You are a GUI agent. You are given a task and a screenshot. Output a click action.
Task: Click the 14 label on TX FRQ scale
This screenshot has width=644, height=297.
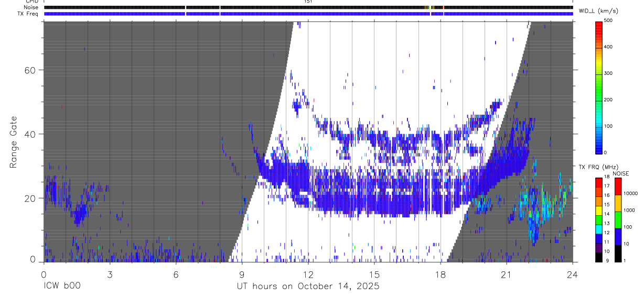click(x=607, y=214)
